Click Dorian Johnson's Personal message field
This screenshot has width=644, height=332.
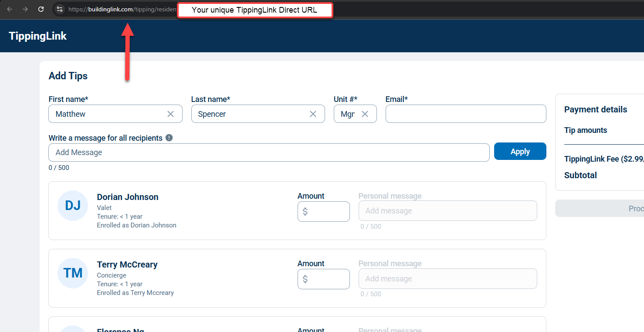[x=447, y=210]
